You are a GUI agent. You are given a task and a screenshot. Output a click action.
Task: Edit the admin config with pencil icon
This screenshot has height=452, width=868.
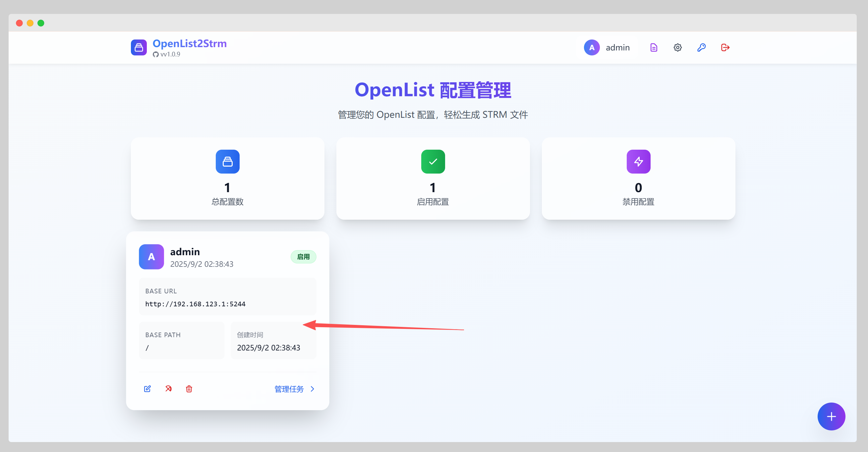pos(147,389)
